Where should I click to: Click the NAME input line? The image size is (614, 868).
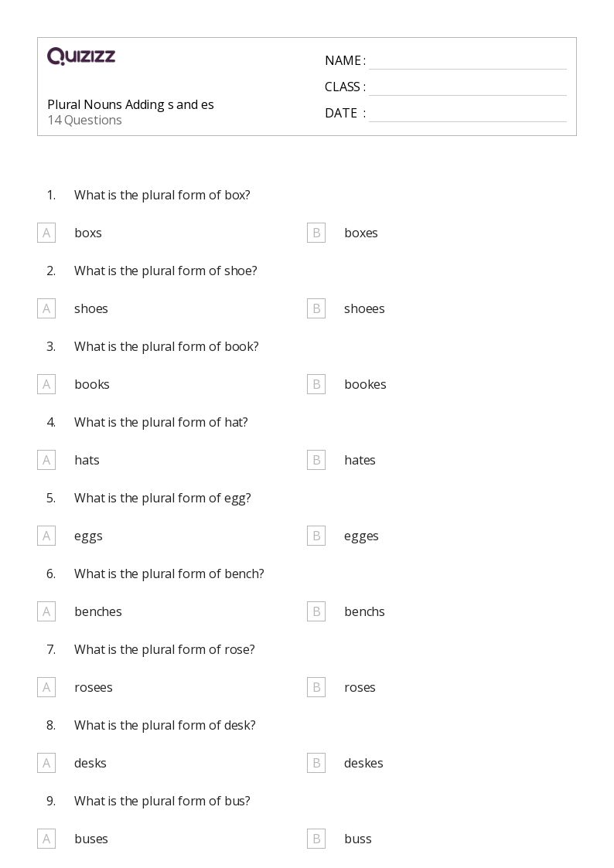pos(468,61)
